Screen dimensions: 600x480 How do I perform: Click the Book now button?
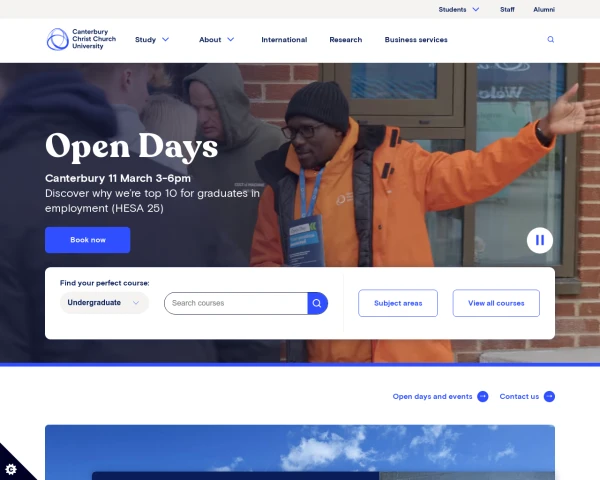(x=88, y=240)
